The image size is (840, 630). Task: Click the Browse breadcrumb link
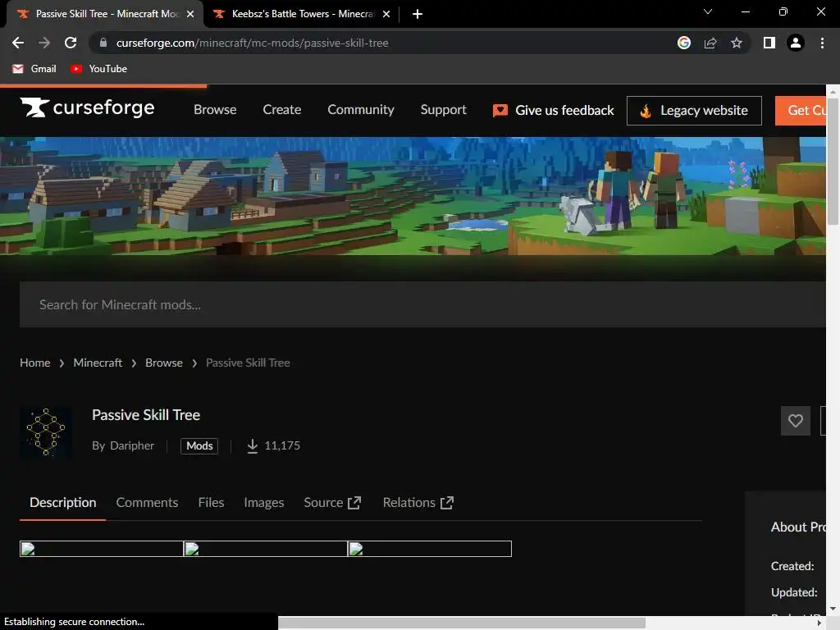[164, 363]
